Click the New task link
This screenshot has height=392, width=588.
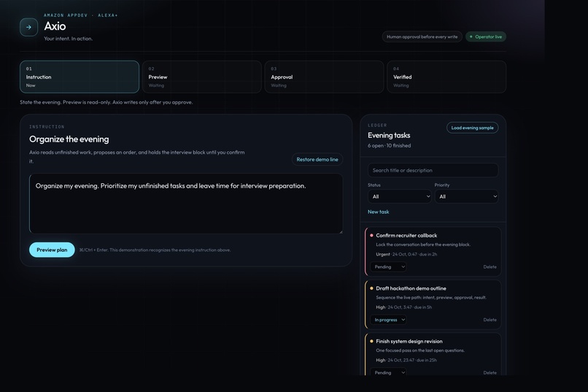(x=379, y=212)
